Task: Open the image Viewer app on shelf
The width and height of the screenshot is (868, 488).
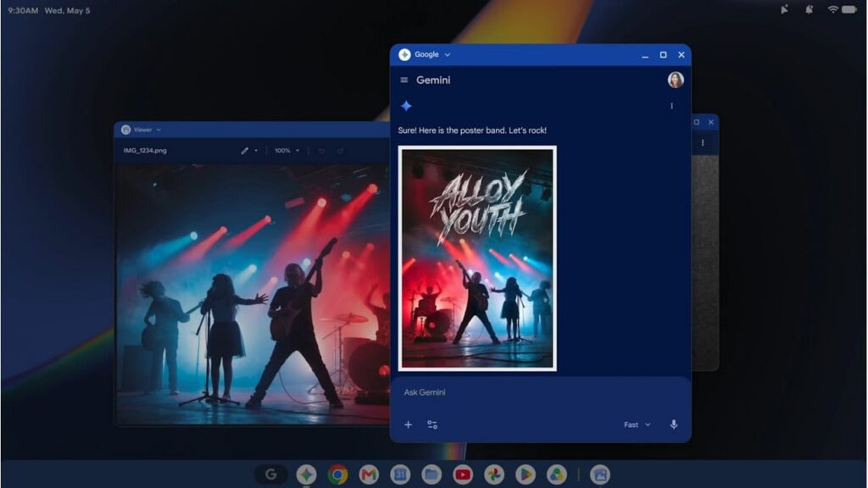Action: click(599, 474)
